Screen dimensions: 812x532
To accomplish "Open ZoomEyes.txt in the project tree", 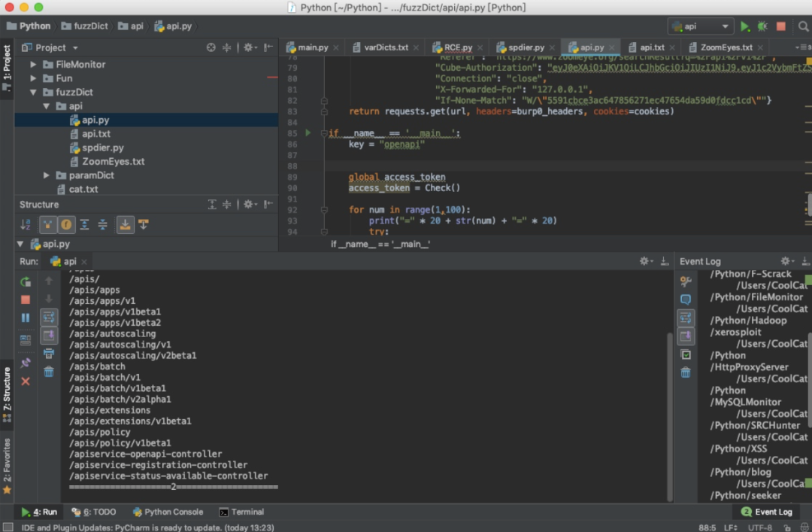I will pos(113,162).
